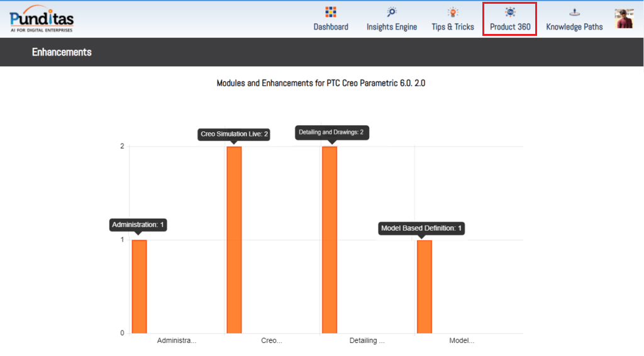Click the Enhancements page heading
Screen dimensions: 644x356
[62, 52]
